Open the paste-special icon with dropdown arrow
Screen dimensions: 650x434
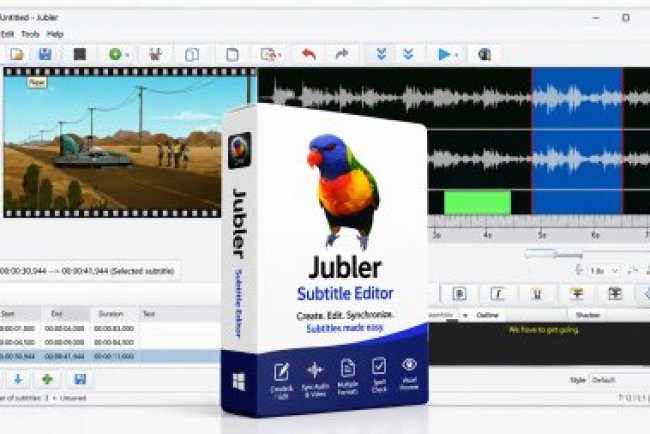pyautogui.click(x=271, y=54)
